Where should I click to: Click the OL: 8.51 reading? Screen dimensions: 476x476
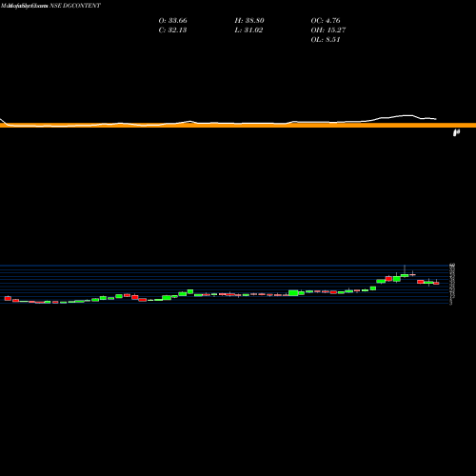tap(326, 40)
